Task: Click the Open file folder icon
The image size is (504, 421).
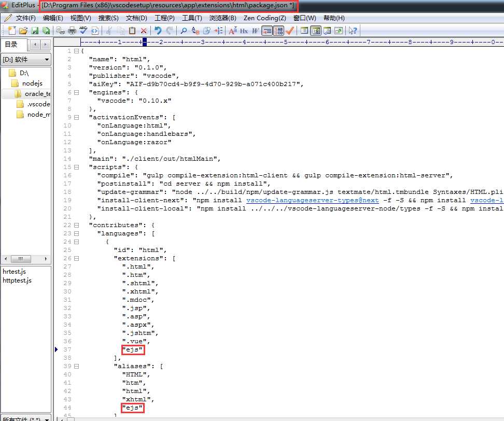Action: coord(23,31)
